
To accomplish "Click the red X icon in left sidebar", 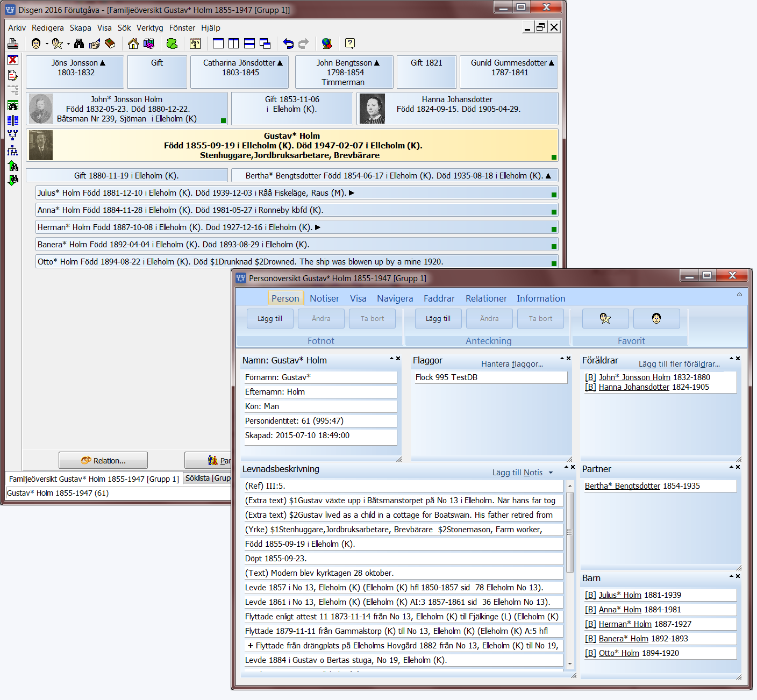I will point(13,60).
